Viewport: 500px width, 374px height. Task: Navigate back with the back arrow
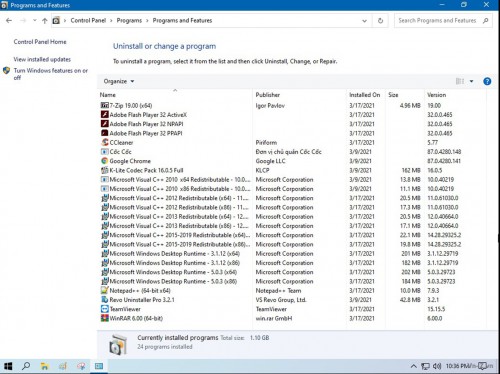[9, 21]
